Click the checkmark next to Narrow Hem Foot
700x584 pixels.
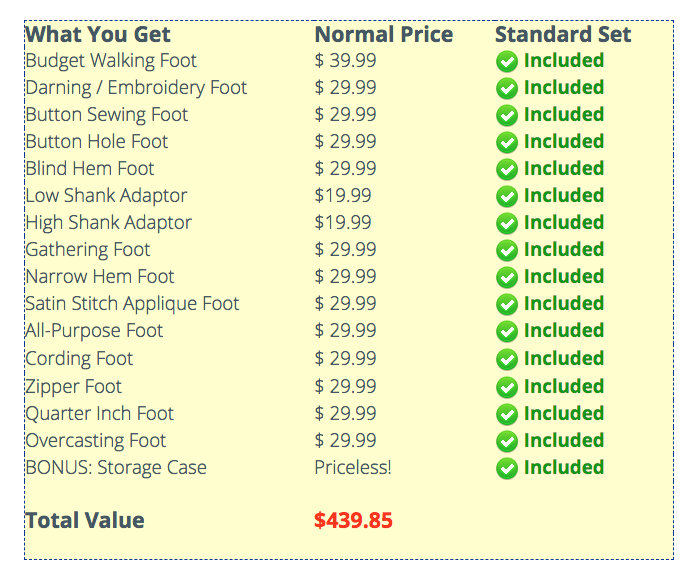coord(507,277)
